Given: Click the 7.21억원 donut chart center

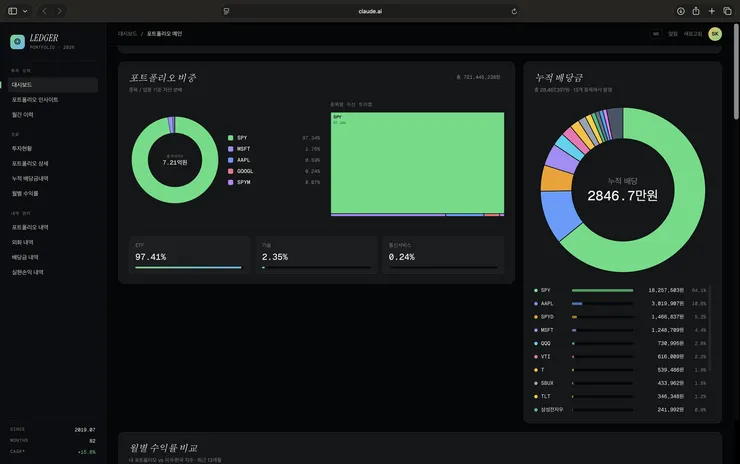Looking at the screenshot, I should pos(175,160).
